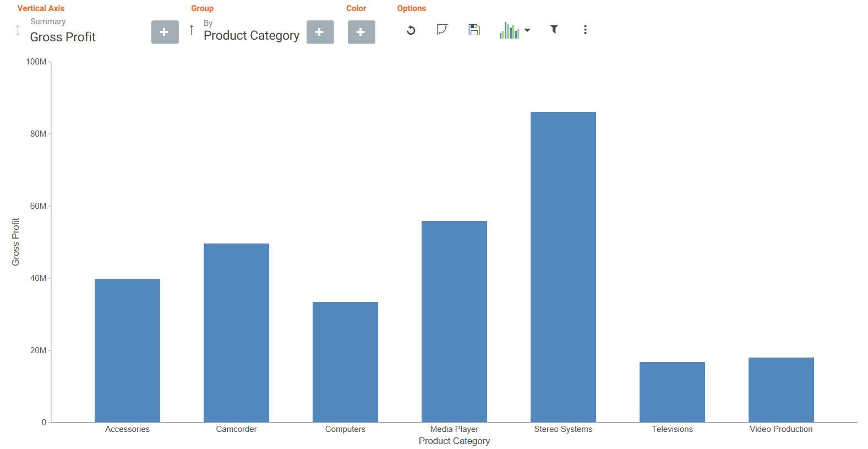Add another group field plus button
The height and width of the screenshot is (449, 868).
click(x=320, y=32)
